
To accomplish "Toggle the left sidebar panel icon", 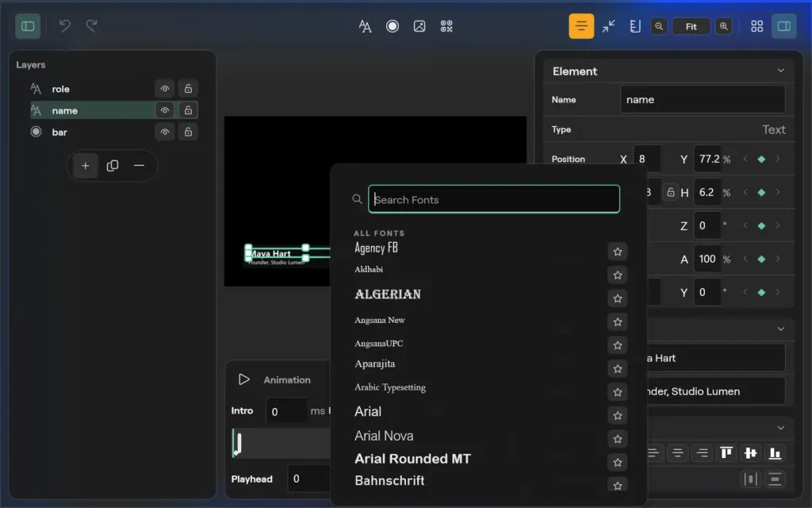I will [28, 26].
